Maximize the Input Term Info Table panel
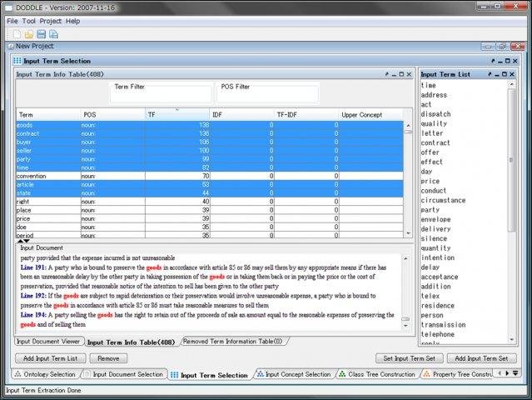Viewport: 532px width, 400px height. (x=400, y=74)
